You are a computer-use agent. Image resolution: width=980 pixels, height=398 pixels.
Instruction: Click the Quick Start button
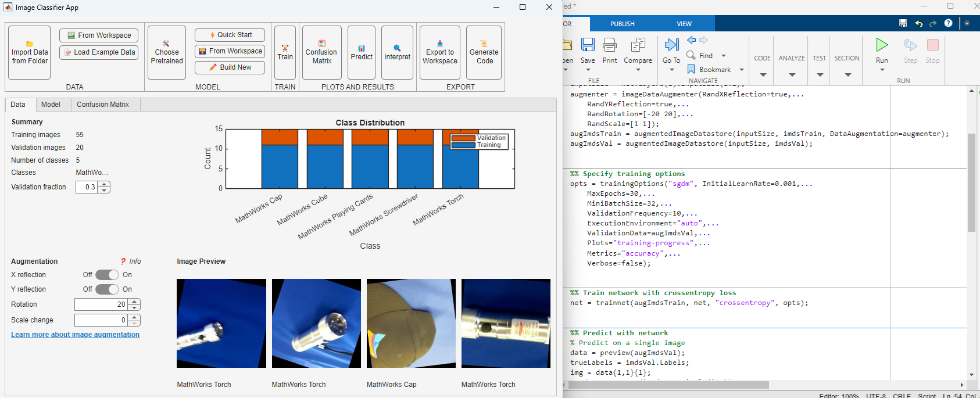point(230,35)
